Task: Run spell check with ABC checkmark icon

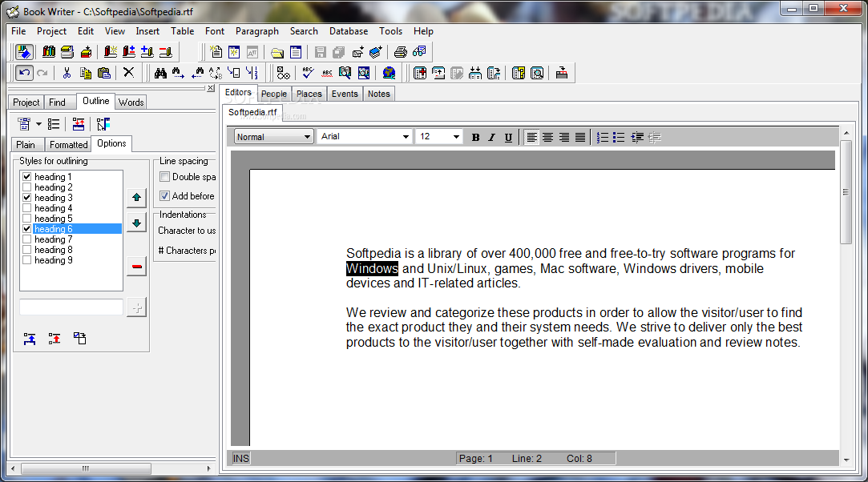Action: pos(308,73)
